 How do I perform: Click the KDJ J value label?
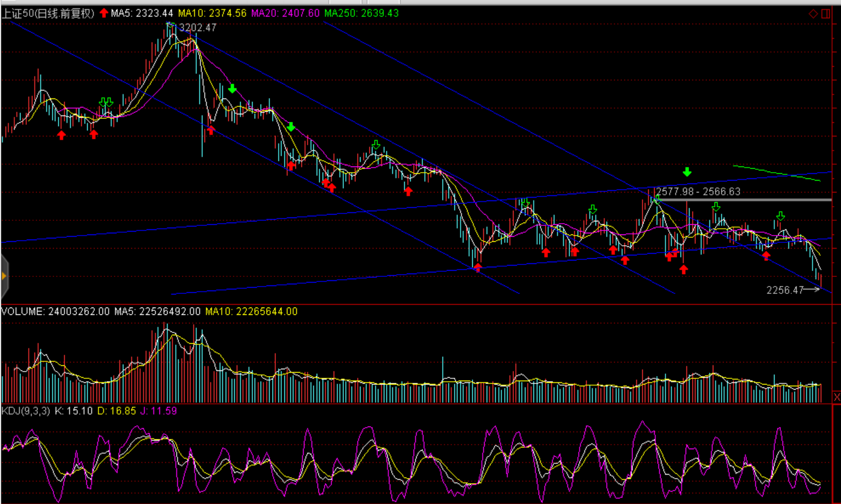tap(158, 411)
